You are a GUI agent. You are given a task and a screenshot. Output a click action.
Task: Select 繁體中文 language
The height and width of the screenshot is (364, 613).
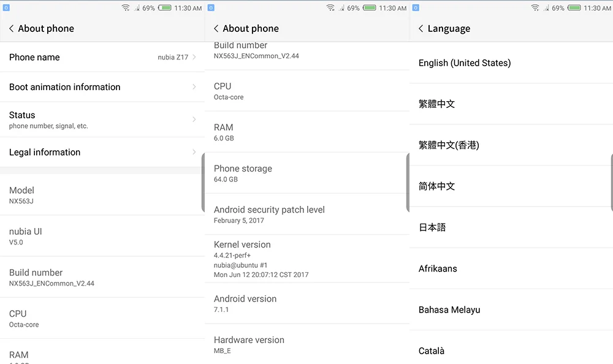click(x=511, y=104)
